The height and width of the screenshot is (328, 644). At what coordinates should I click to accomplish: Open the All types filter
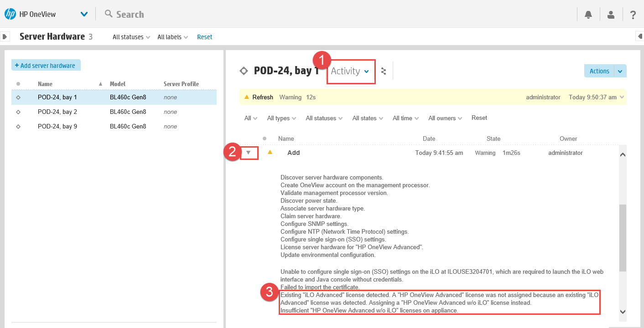[281, 118]
